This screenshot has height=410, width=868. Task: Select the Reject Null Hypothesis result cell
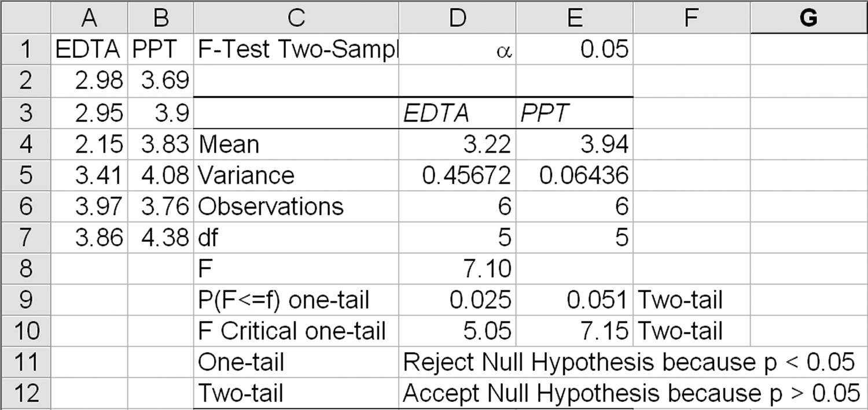point(628,362)
